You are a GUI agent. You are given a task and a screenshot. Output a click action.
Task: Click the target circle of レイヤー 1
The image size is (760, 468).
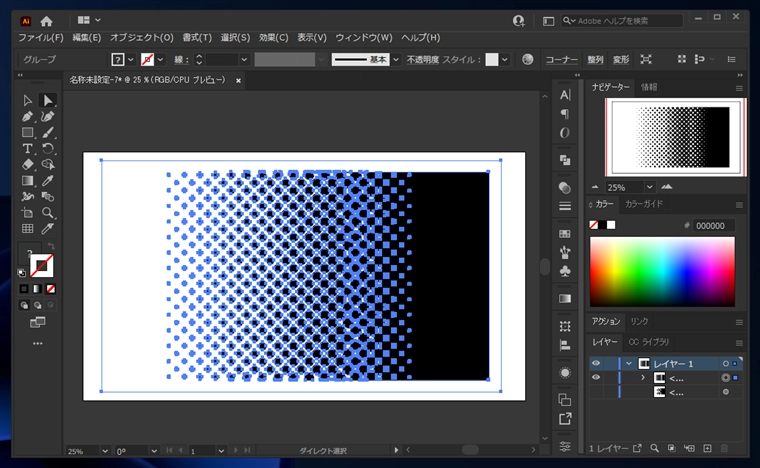[x=726, y=363]
